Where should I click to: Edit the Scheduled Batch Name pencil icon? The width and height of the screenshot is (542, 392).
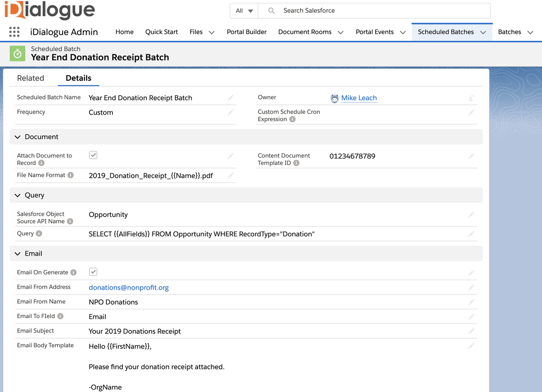[x=231, y=98]
